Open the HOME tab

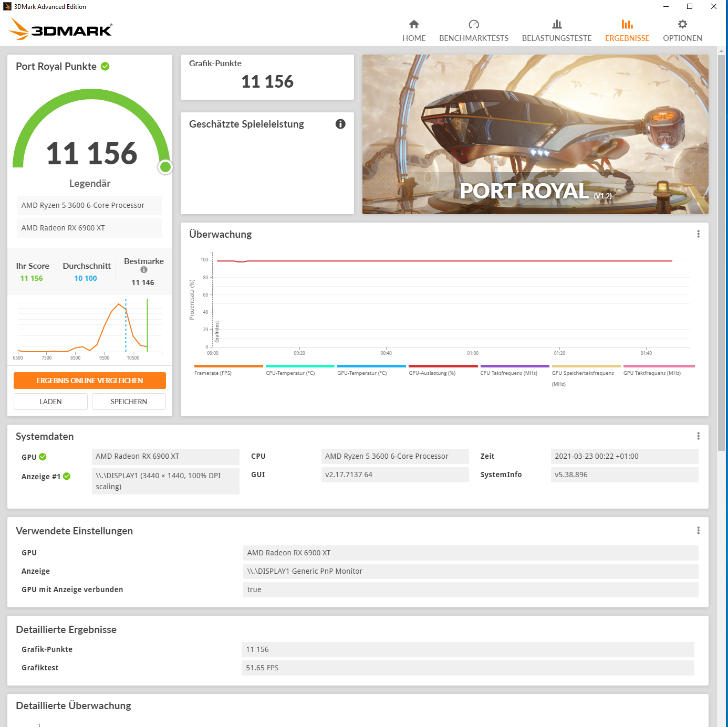414,31
